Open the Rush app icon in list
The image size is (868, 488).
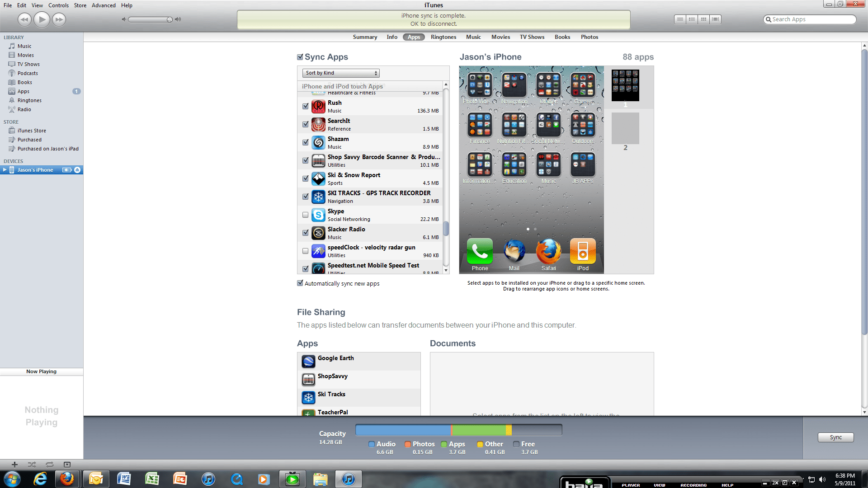click(318, 106)
